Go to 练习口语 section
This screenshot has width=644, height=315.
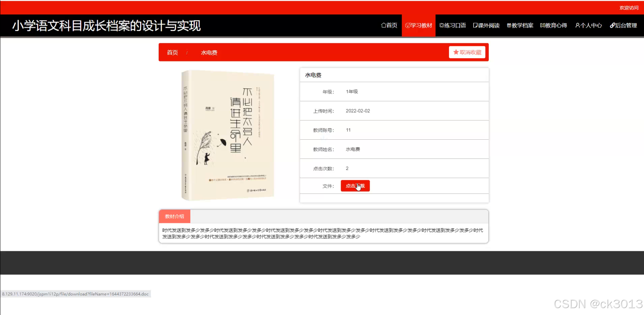point(452,25)
